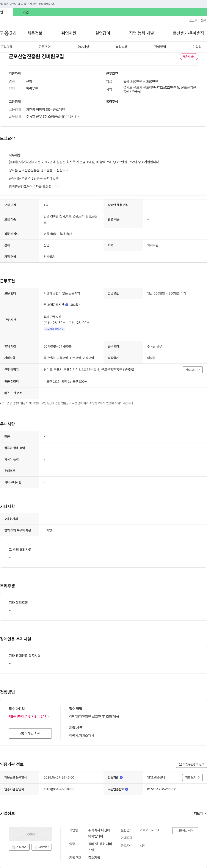Click the 채용시까지 status badge
The height and width of the screenshot is (868, 207).
point(189,57)
